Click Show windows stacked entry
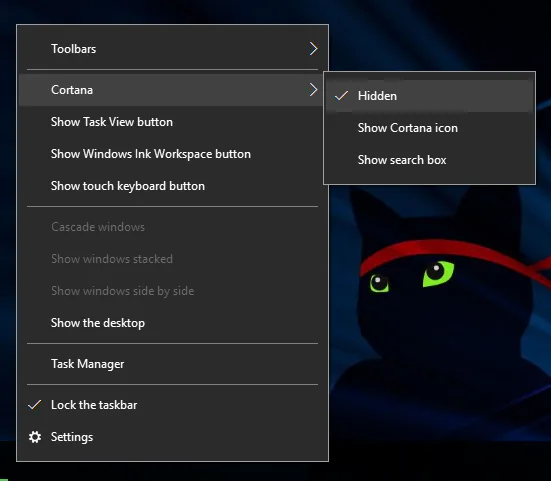The image size is (551, 481). tap(173, 259)
